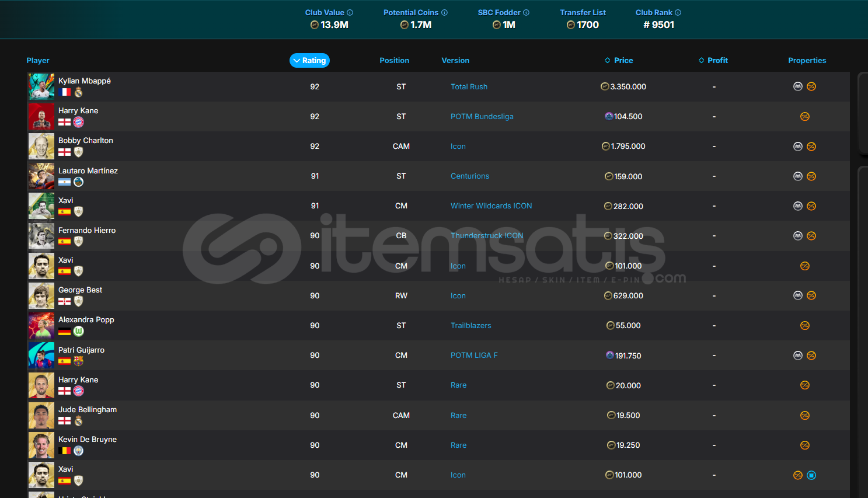
Task: Click the squad icon in George Best row
Action: [x=798, y=295]
